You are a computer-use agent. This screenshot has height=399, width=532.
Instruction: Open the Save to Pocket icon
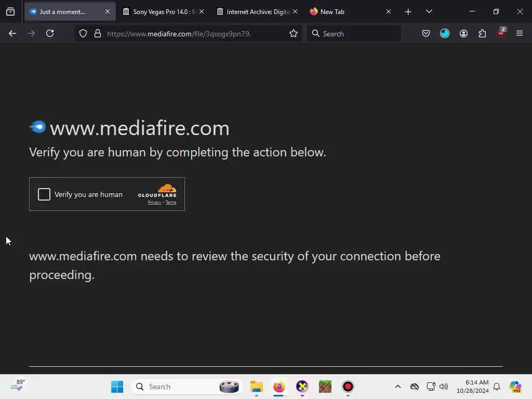coord(426,33)
